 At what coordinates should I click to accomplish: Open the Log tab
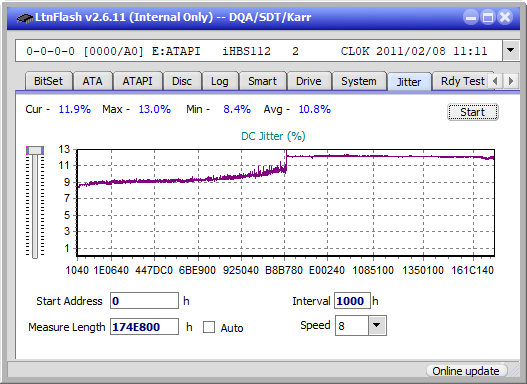tap(220, 81)
